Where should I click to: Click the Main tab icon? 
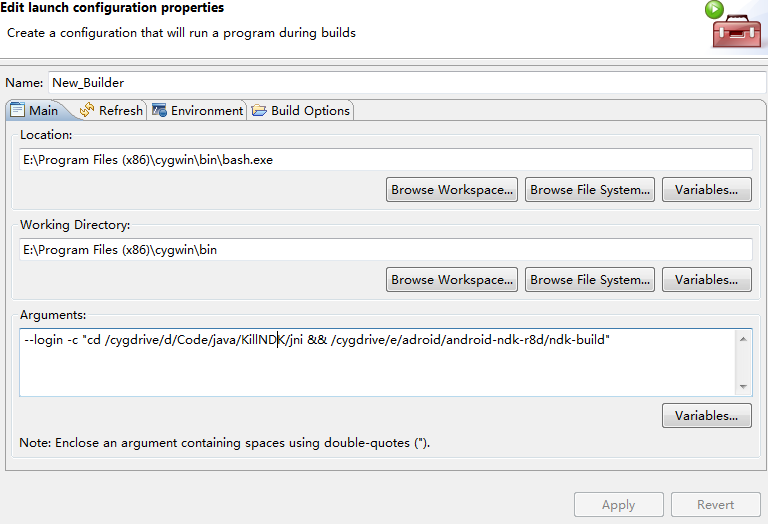(x=17, y=110)
